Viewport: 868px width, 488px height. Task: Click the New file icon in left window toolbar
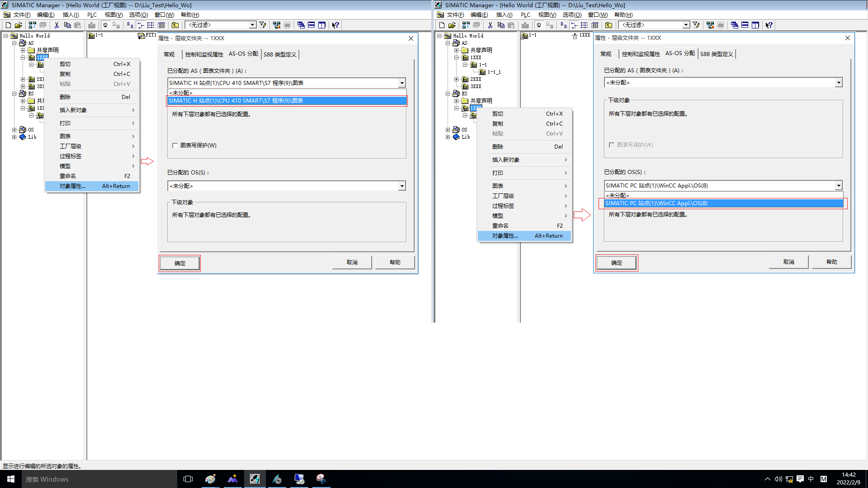tap(8, 25)
